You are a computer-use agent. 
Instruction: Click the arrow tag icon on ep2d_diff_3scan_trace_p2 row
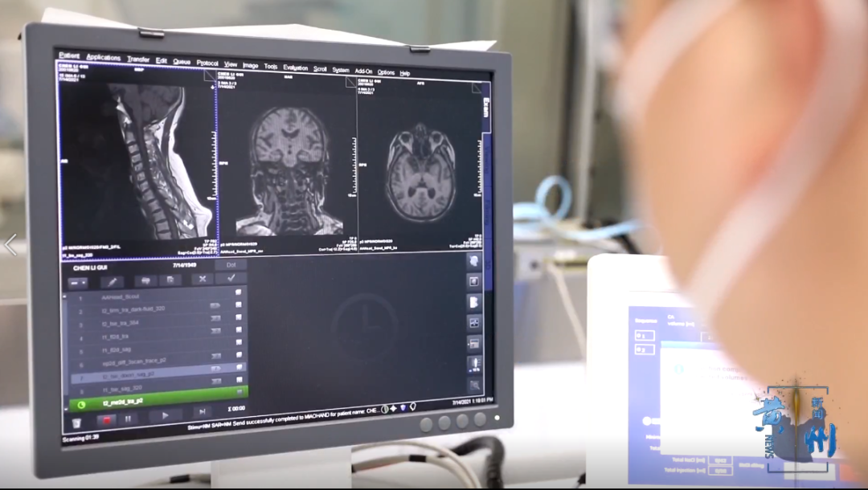tap(215, 356)
